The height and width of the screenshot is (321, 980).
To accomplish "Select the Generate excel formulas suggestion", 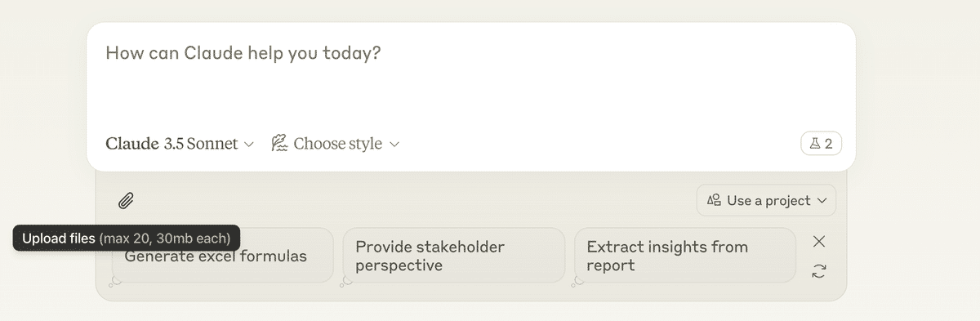I will (222, 256).
